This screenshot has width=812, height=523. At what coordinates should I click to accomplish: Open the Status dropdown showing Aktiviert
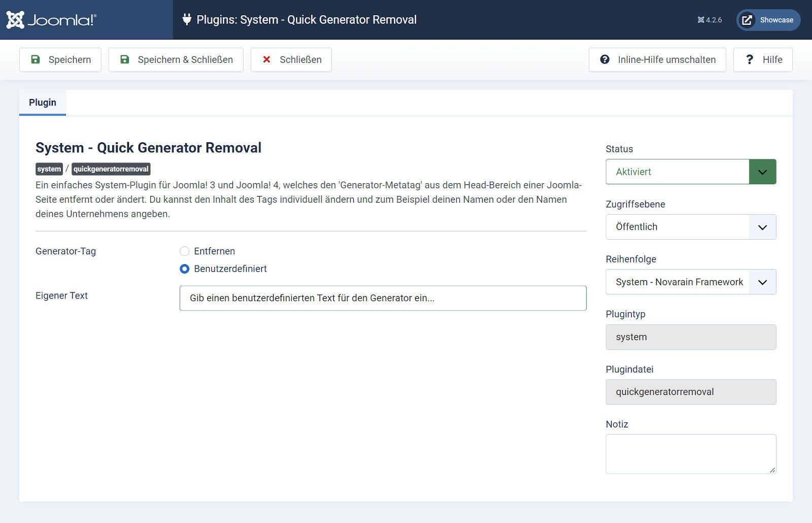tap(690, 172)
